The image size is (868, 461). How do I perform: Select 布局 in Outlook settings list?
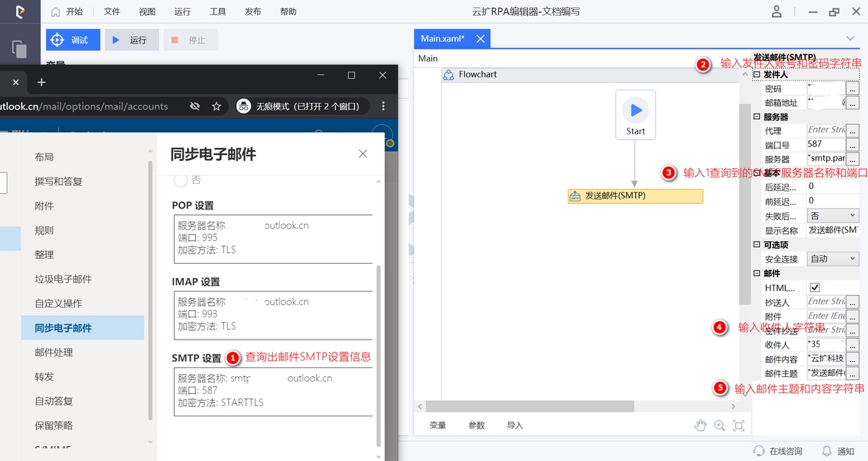pyautogui.click(x=44, y=157)
